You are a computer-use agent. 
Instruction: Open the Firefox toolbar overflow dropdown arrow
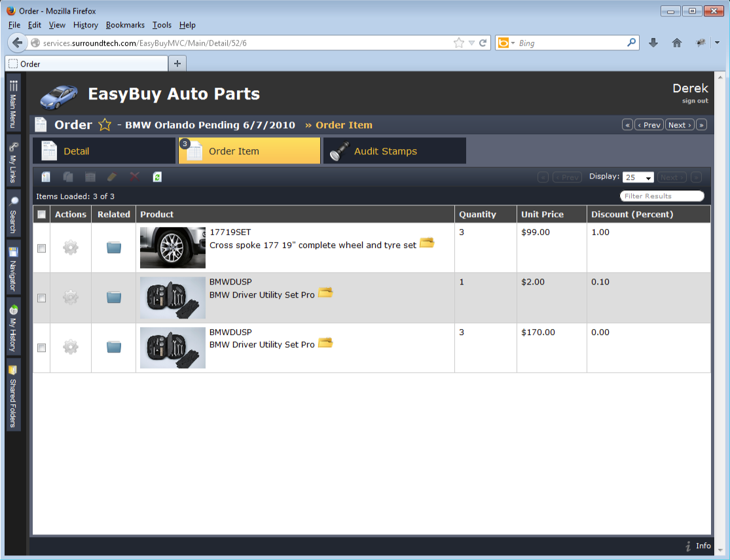coord(718,43)
